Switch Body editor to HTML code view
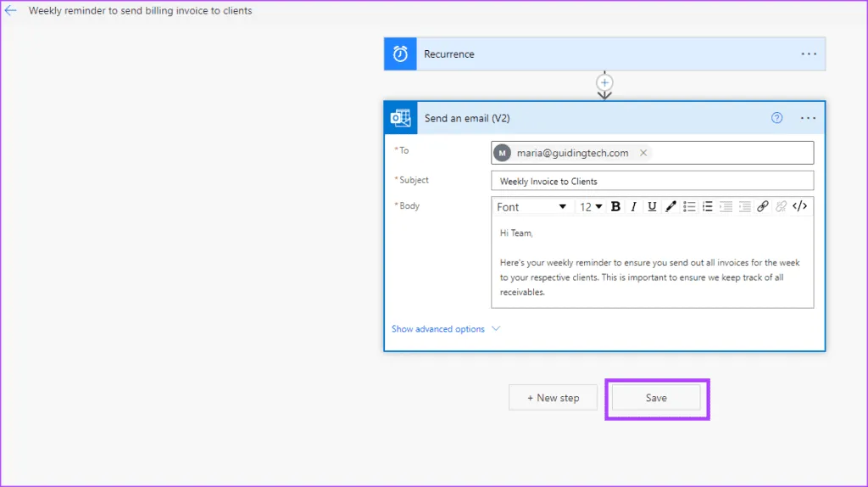 [x=799, y=207]
